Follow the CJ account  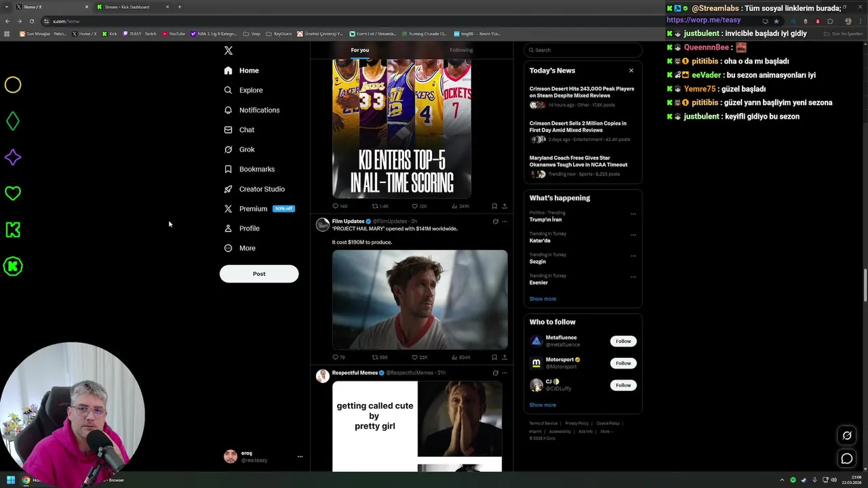(623, 385)
